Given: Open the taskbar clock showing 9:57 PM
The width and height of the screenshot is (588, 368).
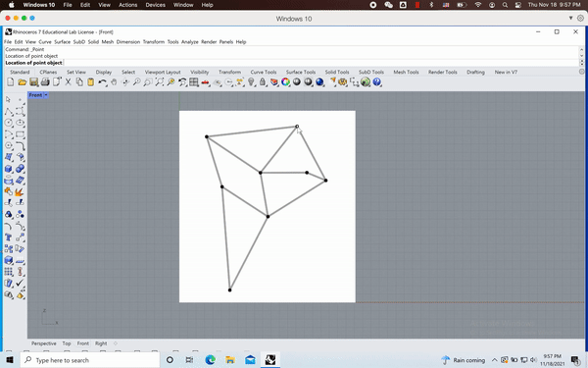Looking at the screenshot, I should (x=552, y=360).
